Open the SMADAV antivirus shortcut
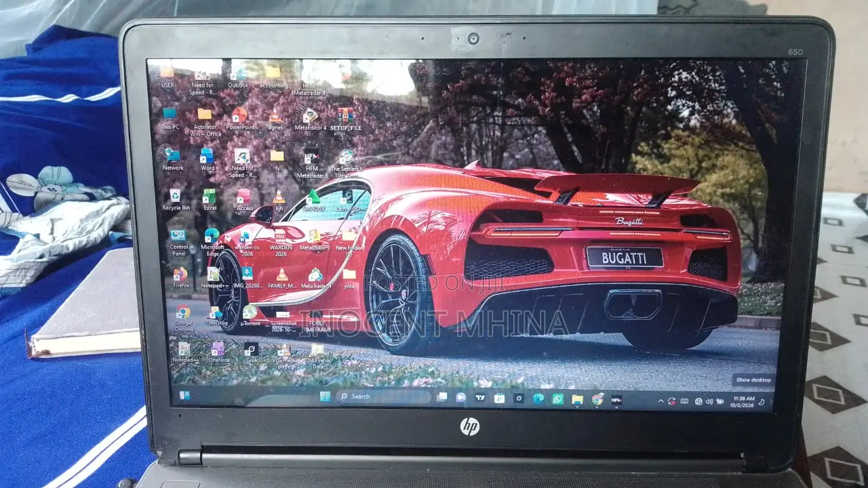 pyautogui.click(x=313, y=201)
